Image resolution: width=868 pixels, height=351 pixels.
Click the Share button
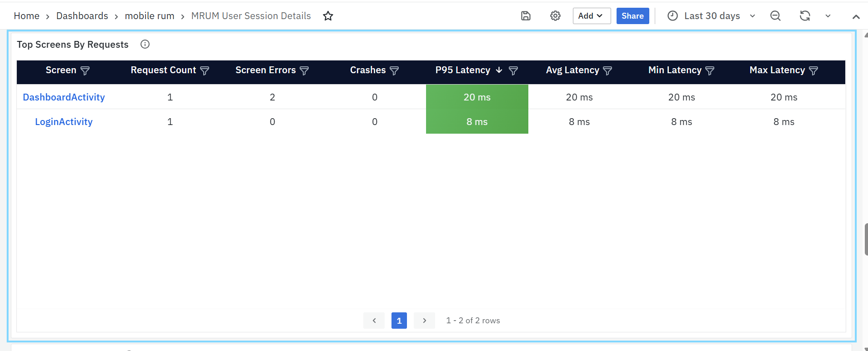(x=632, y=16)
